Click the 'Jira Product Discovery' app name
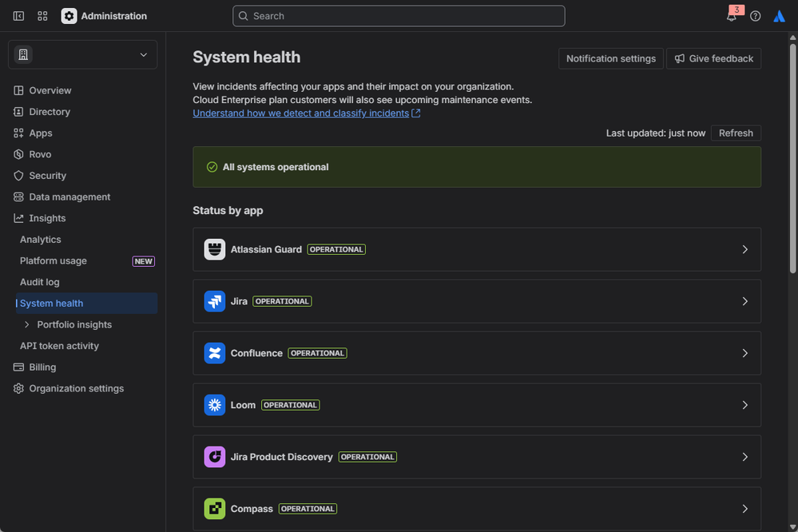 281,457
